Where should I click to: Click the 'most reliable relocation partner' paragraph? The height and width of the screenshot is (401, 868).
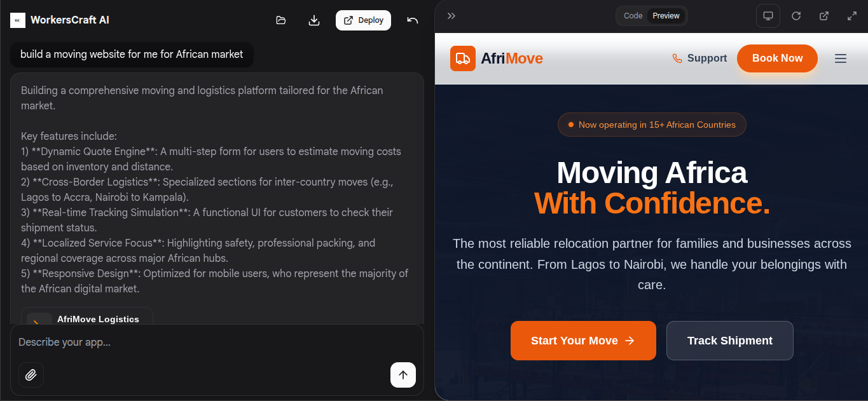(x=652, y=264)
